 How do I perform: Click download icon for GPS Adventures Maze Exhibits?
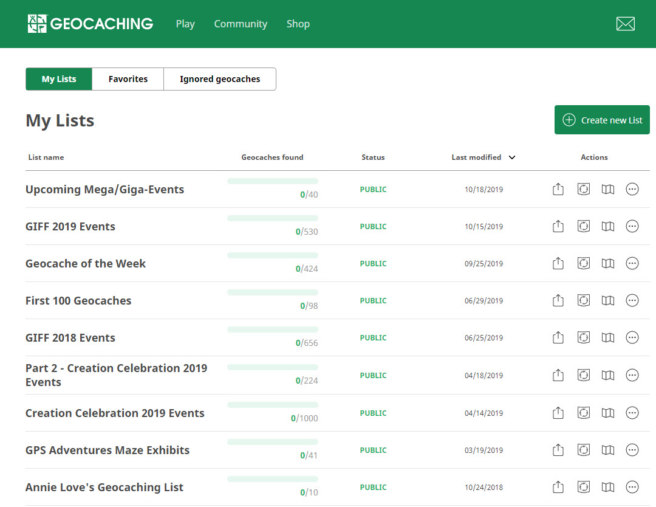point(583,450)
